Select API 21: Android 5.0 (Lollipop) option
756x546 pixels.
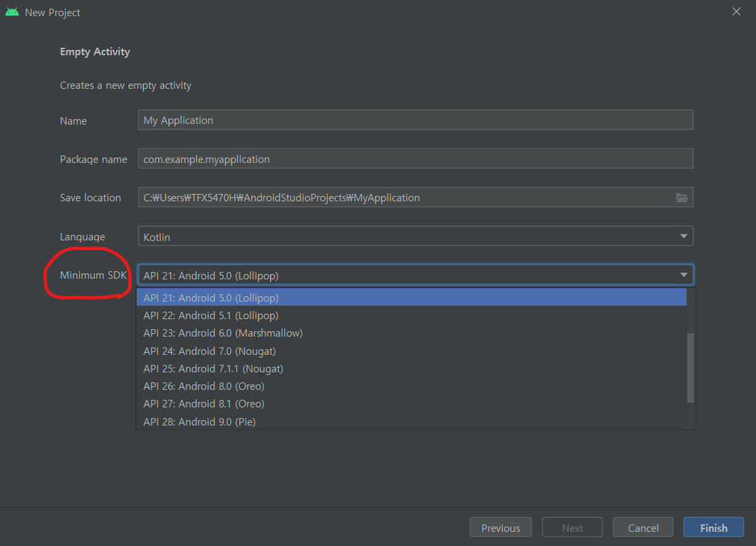(x=411, y=298)
